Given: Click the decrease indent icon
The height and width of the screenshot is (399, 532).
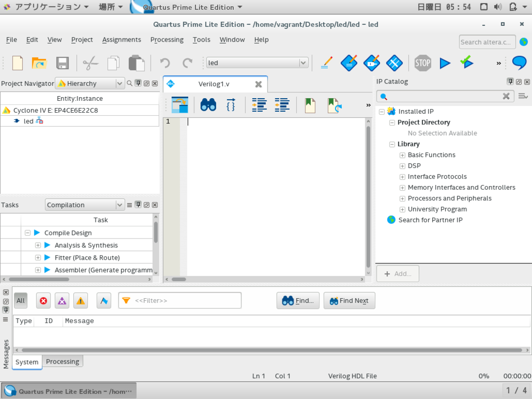Looking at the screenshot, I should coord(282,105).
